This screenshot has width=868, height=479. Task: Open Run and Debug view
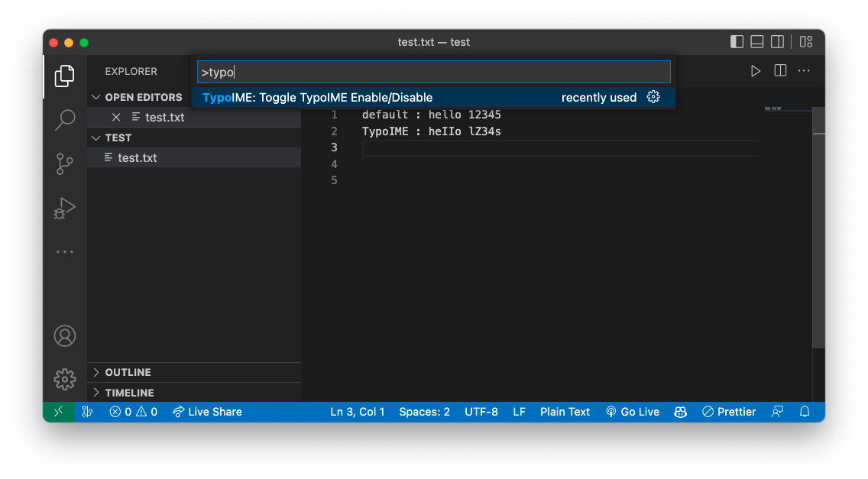(x=65, y=209)
